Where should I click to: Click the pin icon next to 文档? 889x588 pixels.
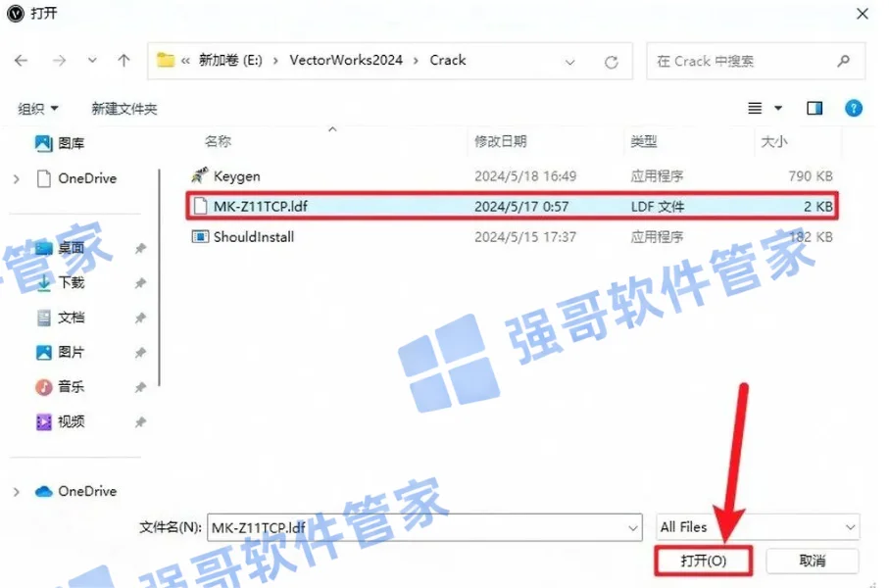pos(140,318)
